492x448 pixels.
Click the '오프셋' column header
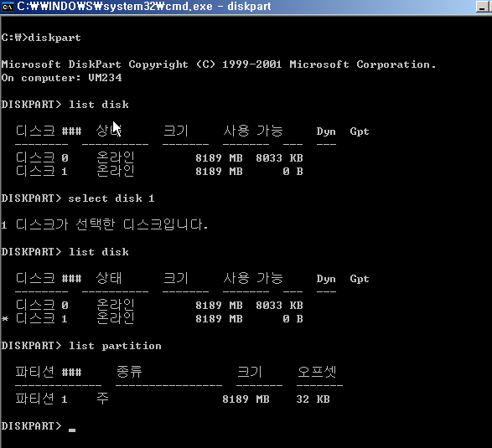click(317, 372)
